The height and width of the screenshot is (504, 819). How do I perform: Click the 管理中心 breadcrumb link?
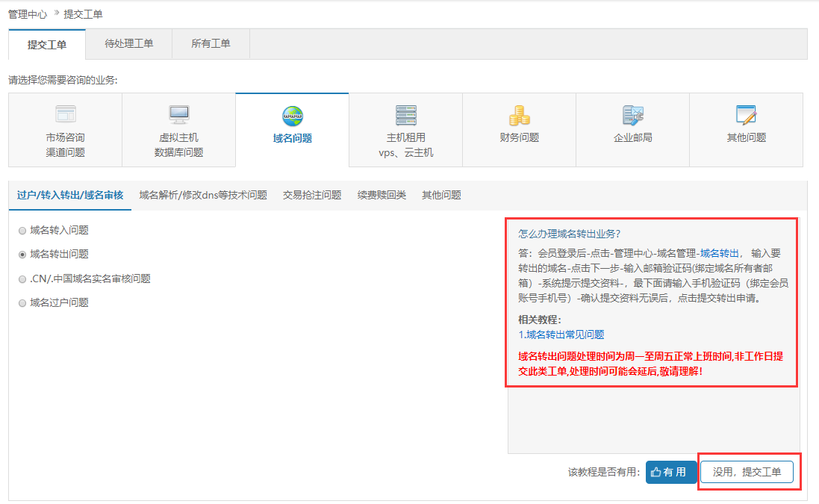pyautogui.click(x=28, y=13)
